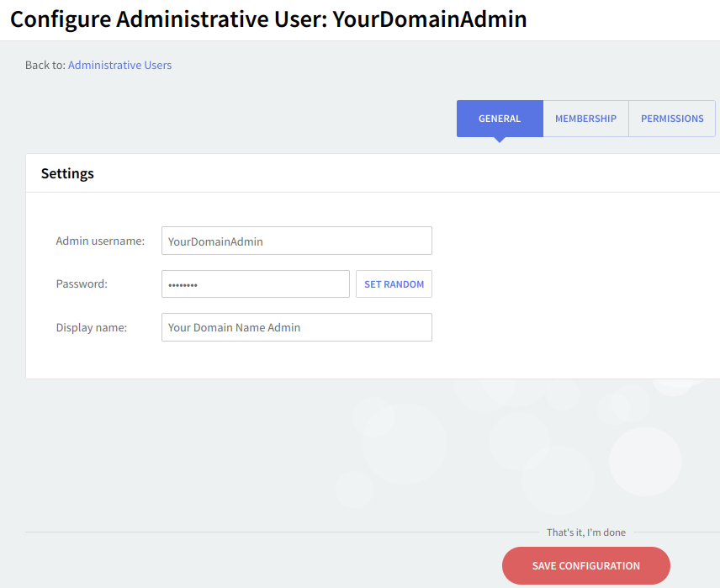Click the Display name text box
The image size is (720, 588).
[x=296, y=328]
